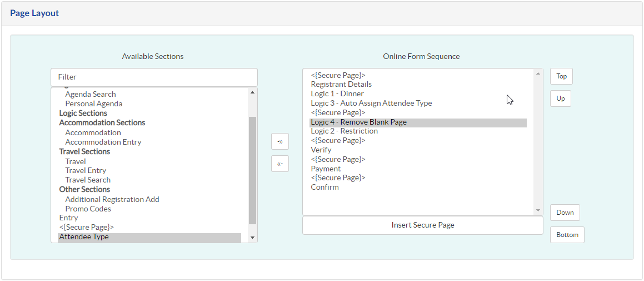Click the Page Layout panel heading

34,13
